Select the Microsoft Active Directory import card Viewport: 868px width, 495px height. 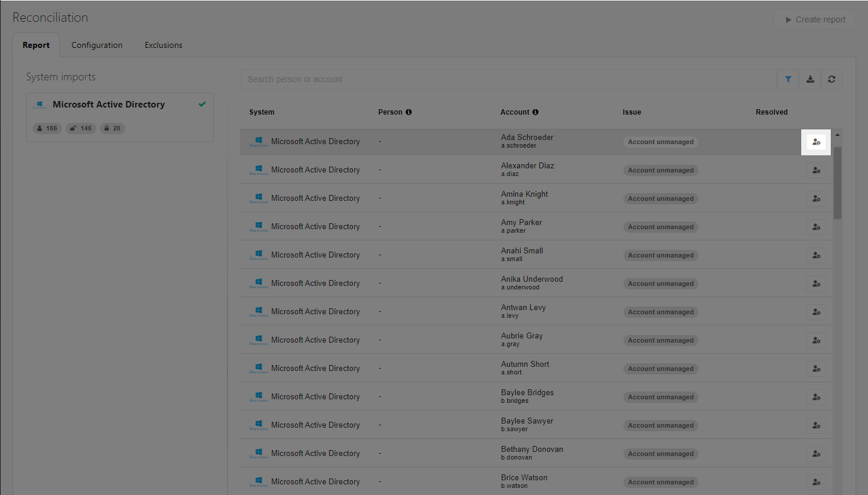click(x=120, y=117)
